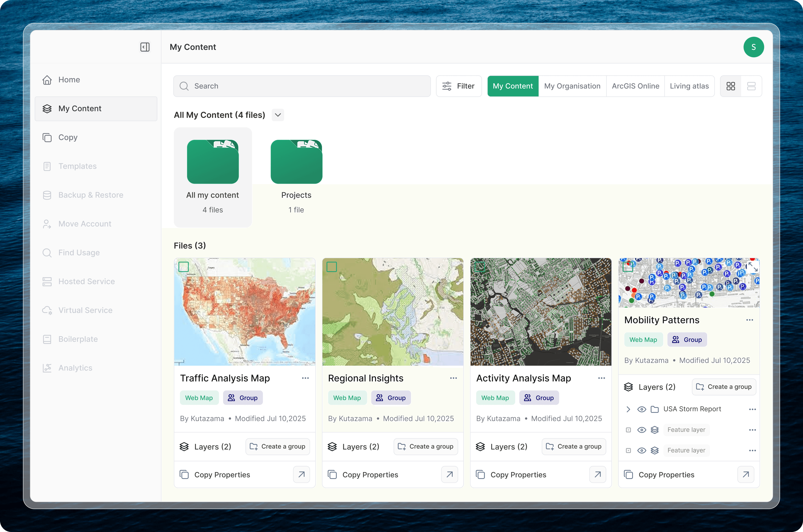
Task: Open user avatar S profile
Action: click(754, 47)
